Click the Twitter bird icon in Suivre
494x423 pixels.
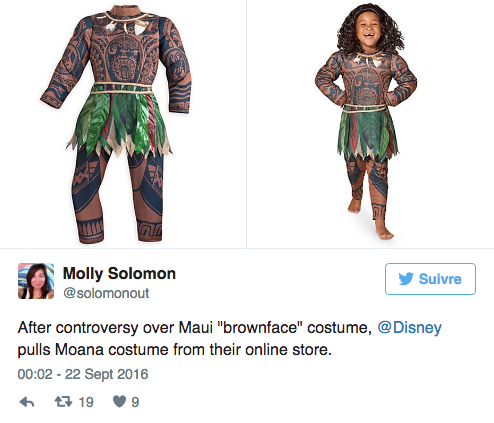click(406, 279)
